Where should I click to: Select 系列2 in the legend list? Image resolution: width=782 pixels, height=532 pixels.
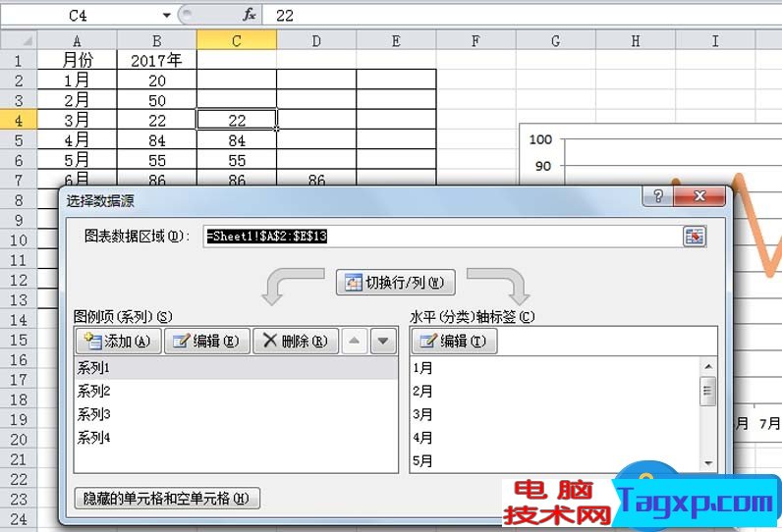(x=236, y=391)
